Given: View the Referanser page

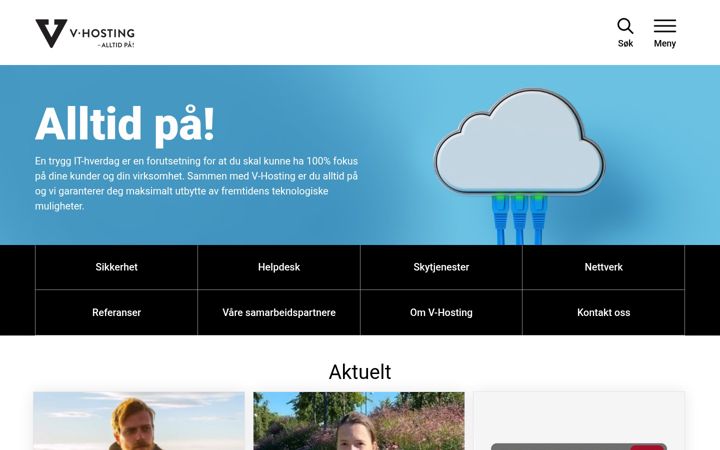Looking at the screenshot, I should click(116, 313).
